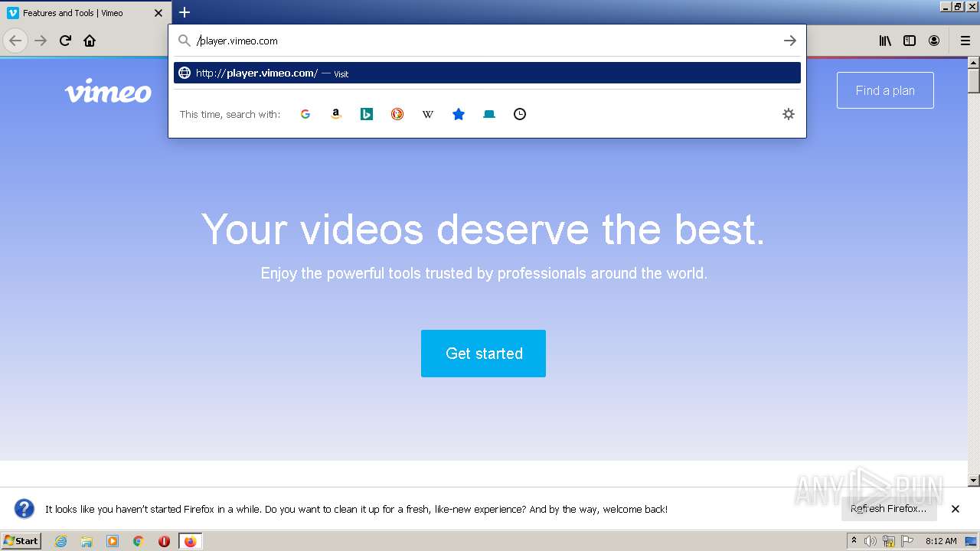Close the Features and Tools Vimeo tab

[x=158, y=13]
